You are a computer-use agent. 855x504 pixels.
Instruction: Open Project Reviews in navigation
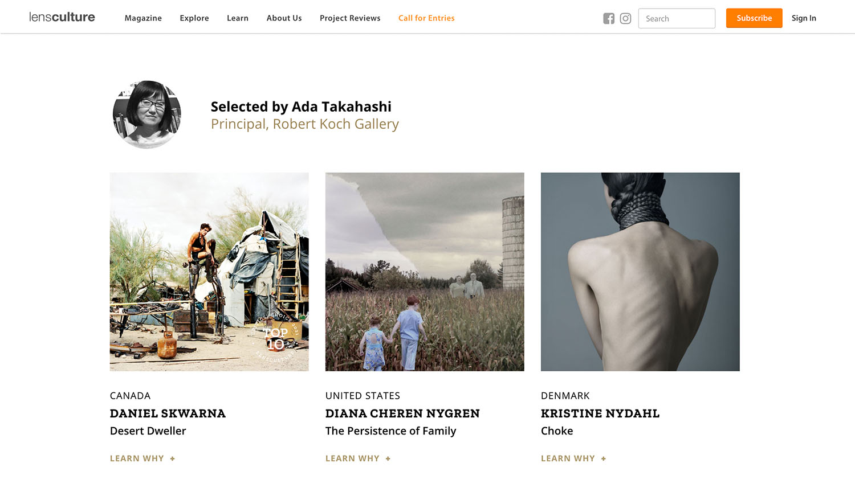(350, 18)
